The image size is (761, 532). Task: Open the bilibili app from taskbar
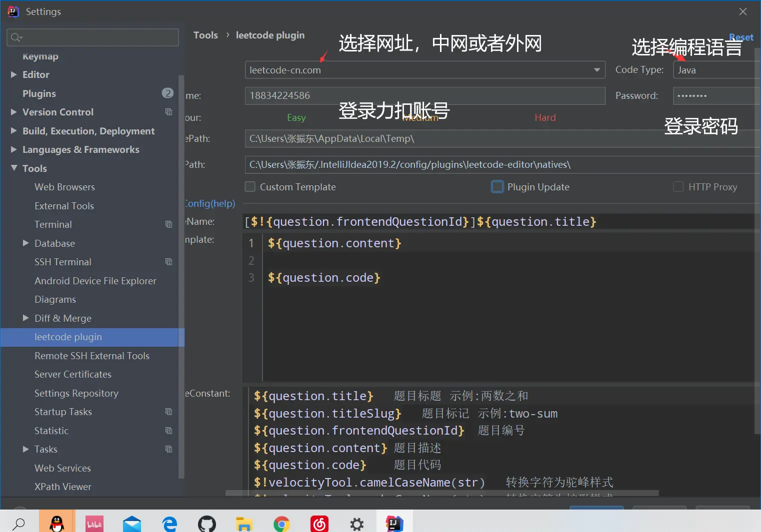pos(94,524)
